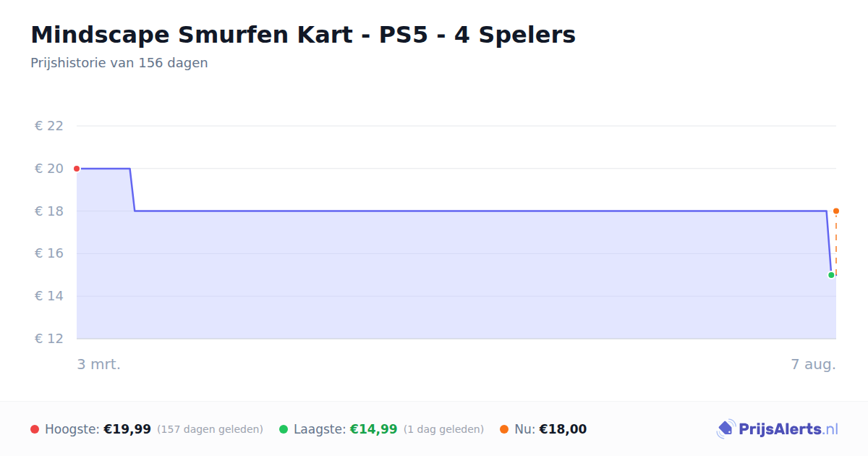Image resolution: width=868 pixels, height=456 pixels.
Task: Click the red Hoogste legend dot
Action: [35, 429]
